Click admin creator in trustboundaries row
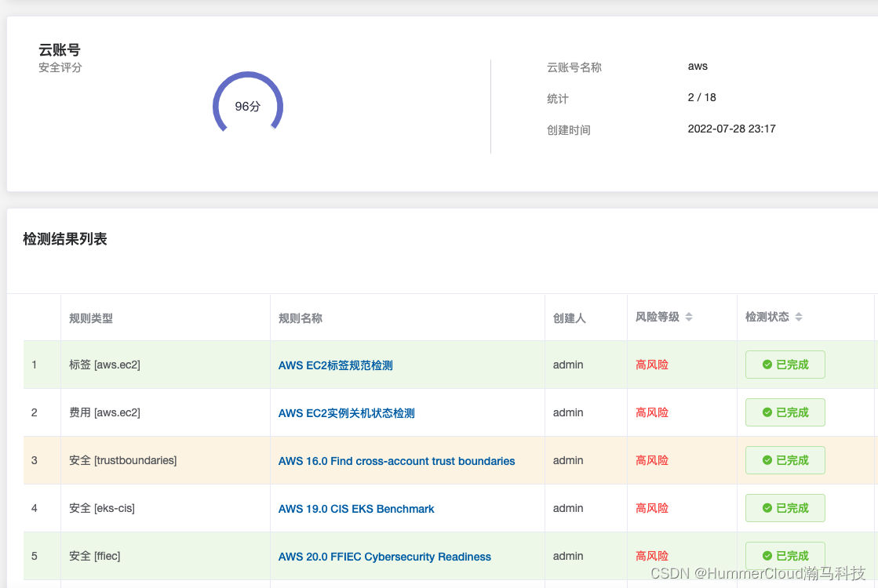878x588 pixels. click(568, 460)
